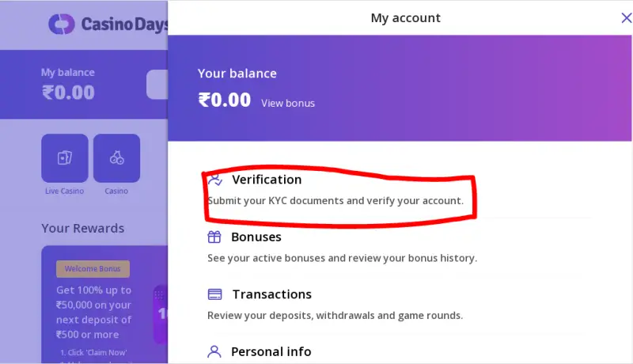Open the View bonus link
Screen dimensions: 633x364
tap(288, 103)
